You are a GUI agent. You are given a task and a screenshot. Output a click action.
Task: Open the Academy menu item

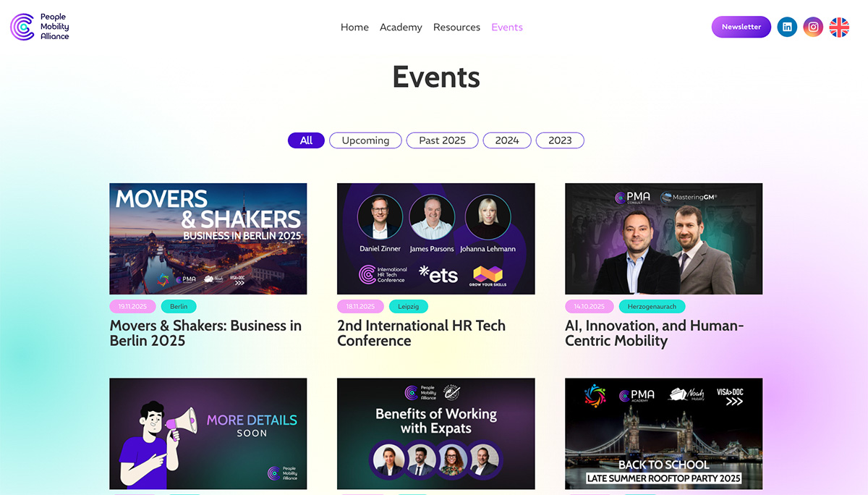[x=401, y=27]
